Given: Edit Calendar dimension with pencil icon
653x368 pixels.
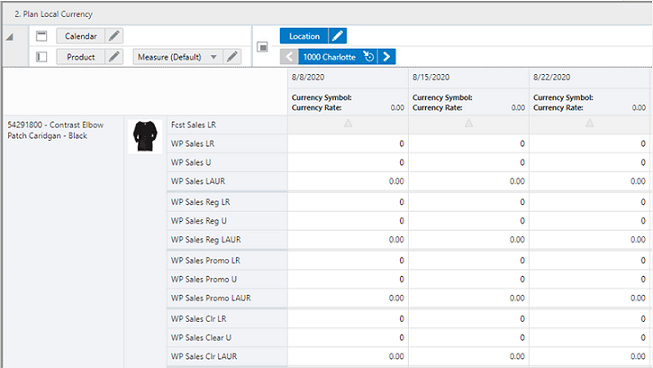Looking at the screenshot, I should tap(114, 36).
